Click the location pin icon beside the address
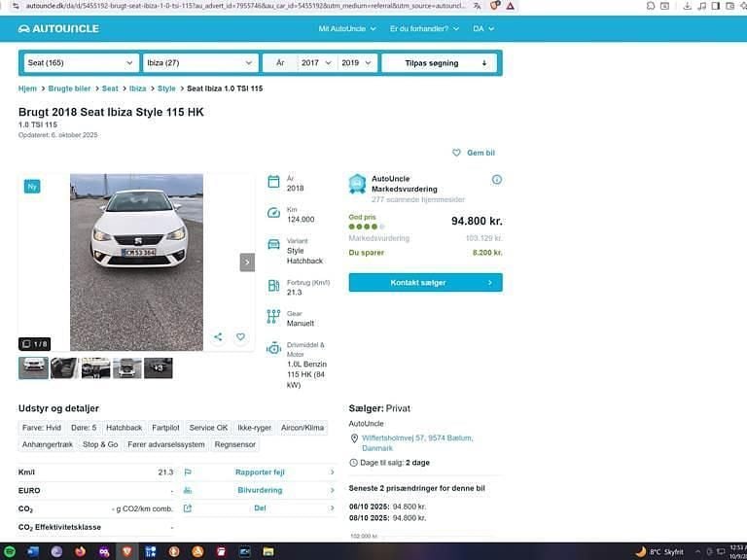 [x=354, y=438]
